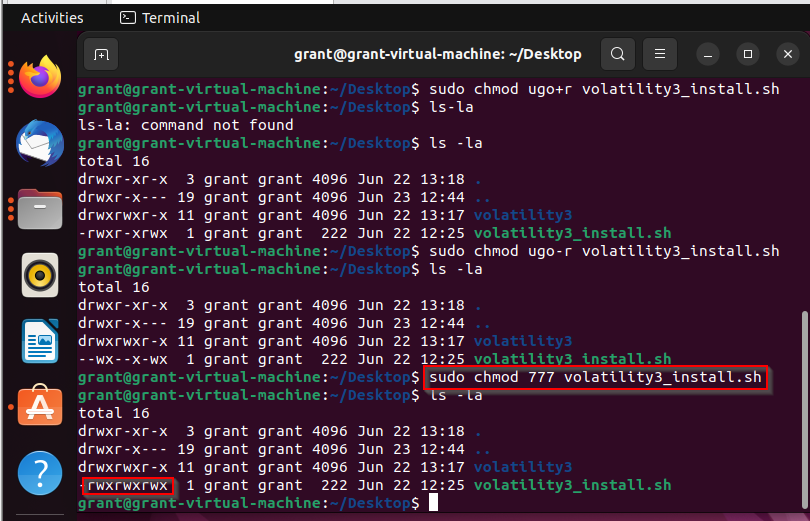
Task: Click 'sudo chmod ugo+r volatility3_install.sh' command
Action: coord(604,89)
